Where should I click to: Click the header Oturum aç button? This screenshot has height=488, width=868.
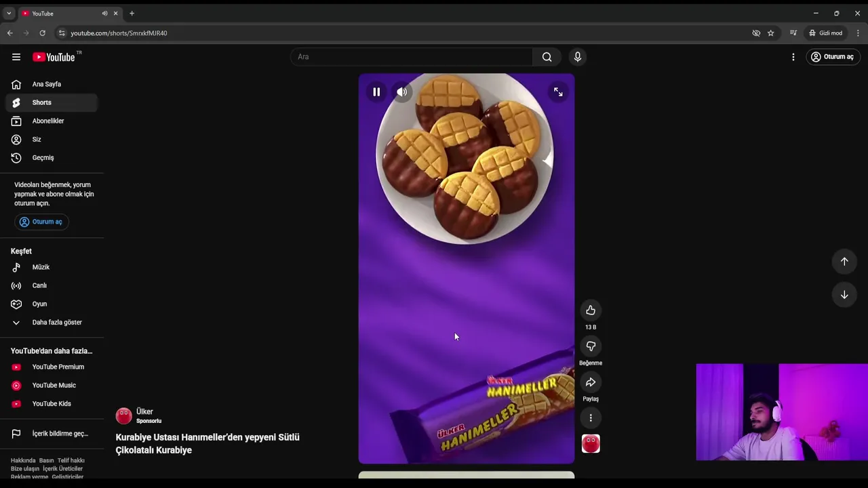(833, 57)
